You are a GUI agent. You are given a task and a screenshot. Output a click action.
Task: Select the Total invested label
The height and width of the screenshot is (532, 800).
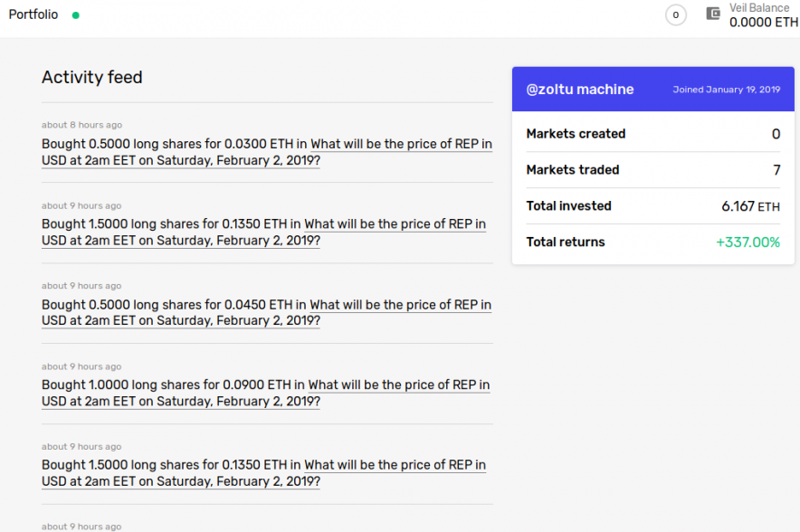pos(568,206)
